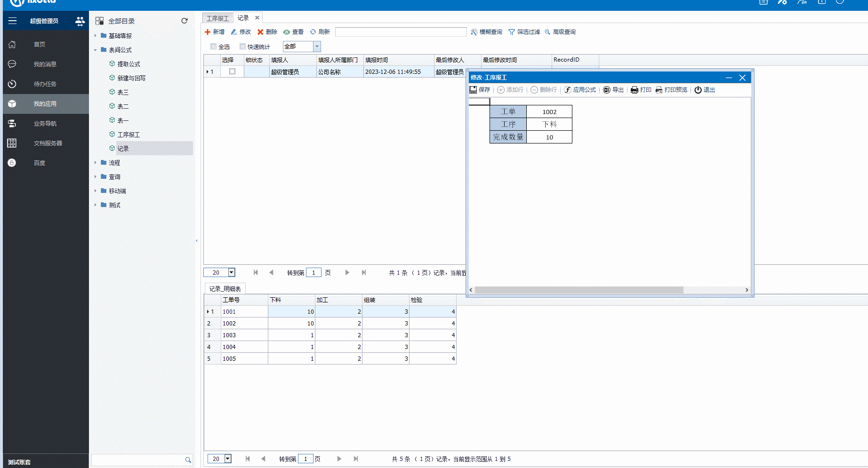Check the selection box of row 1
Screen dimensions: 868x468
232,71
